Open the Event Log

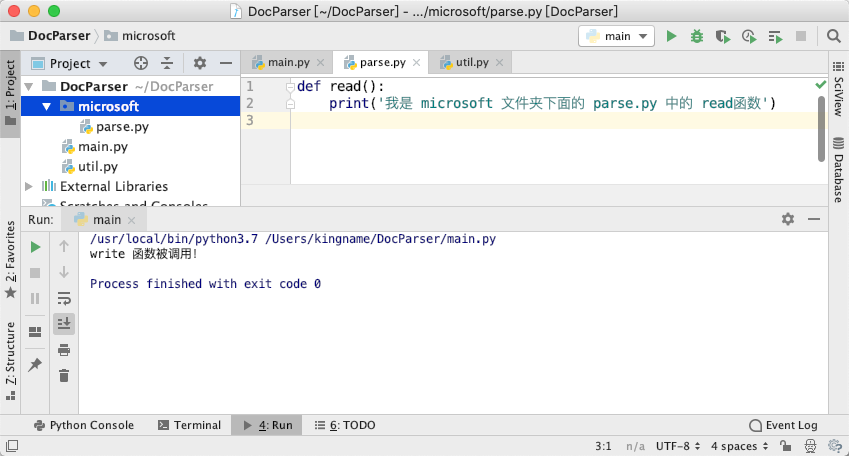click(x=783, y=425)
